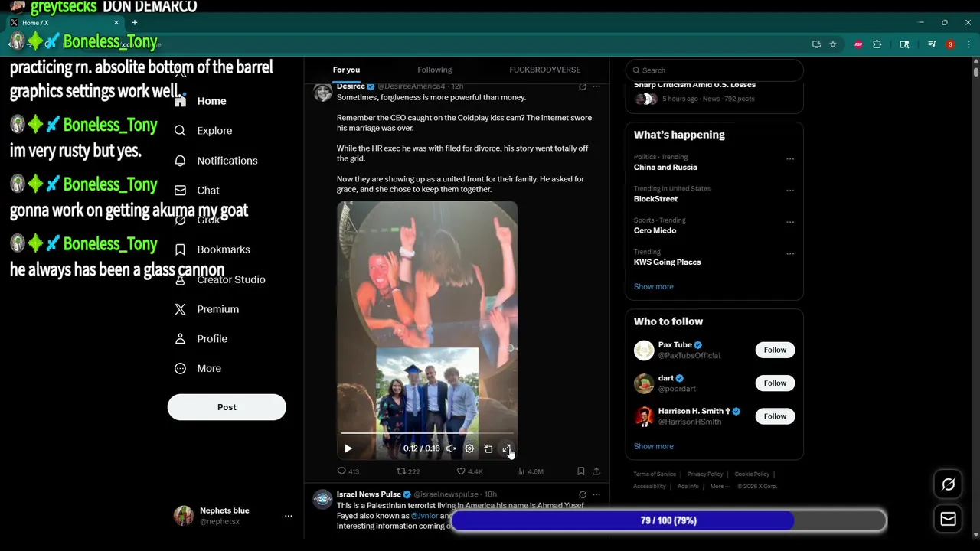Open Israel News Pulse profile avatar
The height and width of the screenshot is (551, 980).
pos(323,500)
